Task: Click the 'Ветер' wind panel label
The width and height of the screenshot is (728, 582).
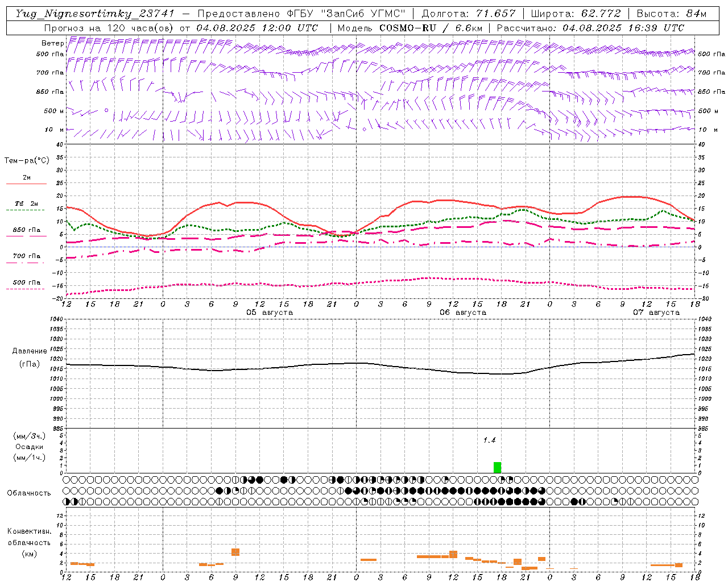Action: 53,43
